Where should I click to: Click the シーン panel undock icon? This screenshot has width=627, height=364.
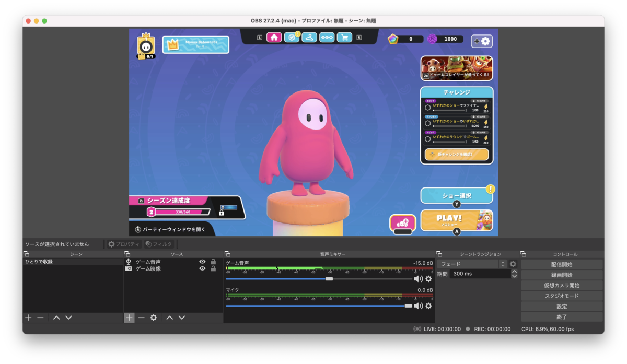(x=26, y=254)
